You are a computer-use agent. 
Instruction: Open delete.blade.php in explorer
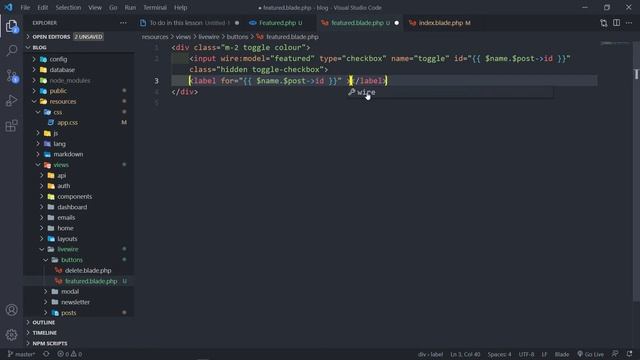coord(88,271)
